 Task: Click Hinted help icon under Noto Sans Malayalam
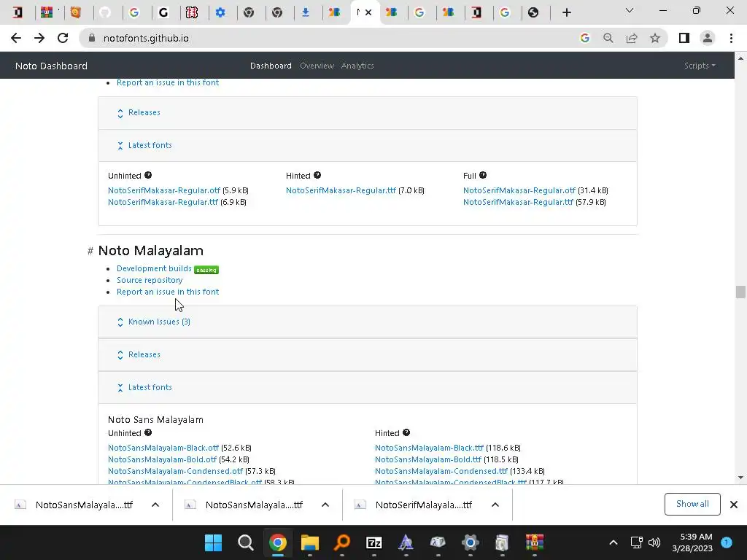tap(406, 432)
